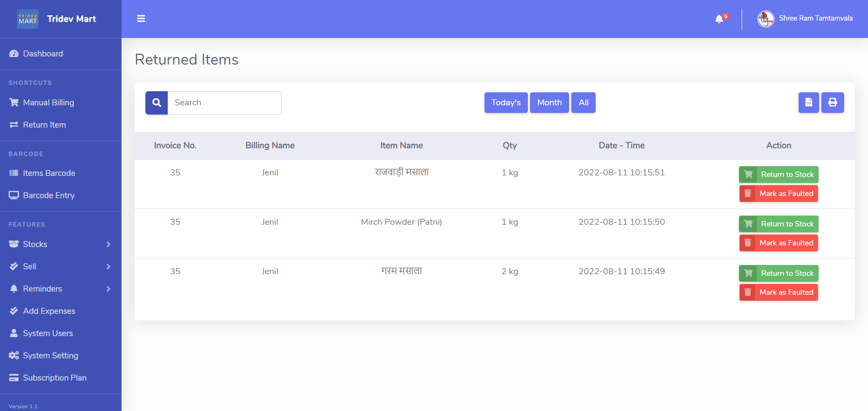Open System Users page
The width and height of the screenshot is (868, 411).
click(61, 333)
